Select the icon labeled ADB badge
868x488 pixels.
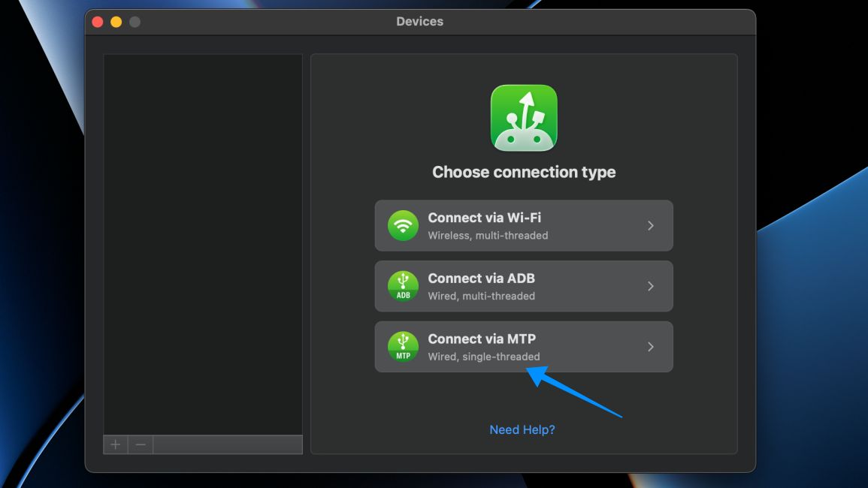pos(403,294)
